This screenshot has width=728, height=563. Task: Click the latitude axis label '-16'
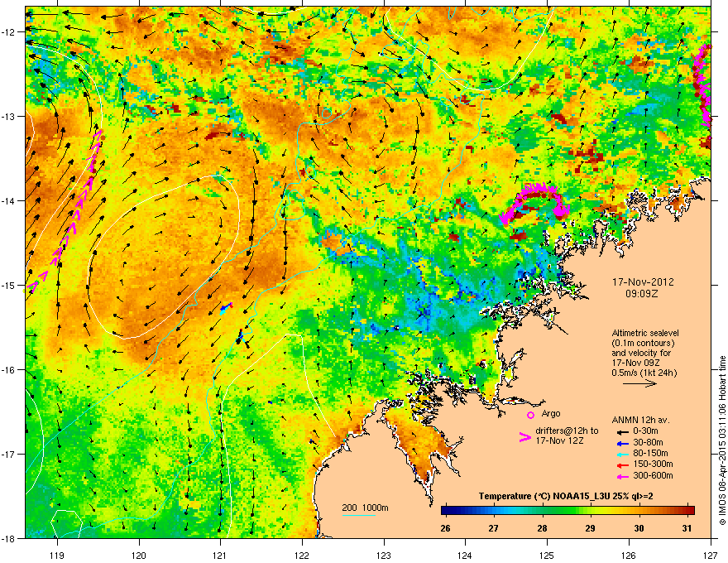pyautogui.click(x=9, y=370)
